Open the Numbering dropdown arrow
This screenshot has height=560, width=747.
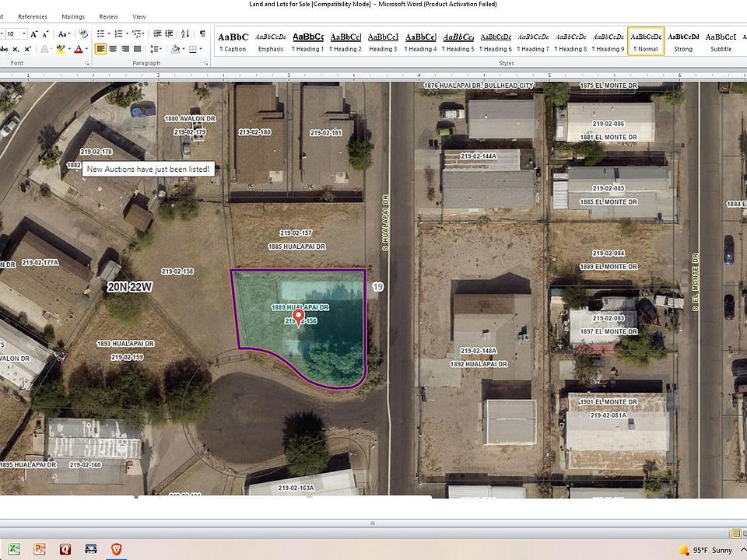point(127,33)
